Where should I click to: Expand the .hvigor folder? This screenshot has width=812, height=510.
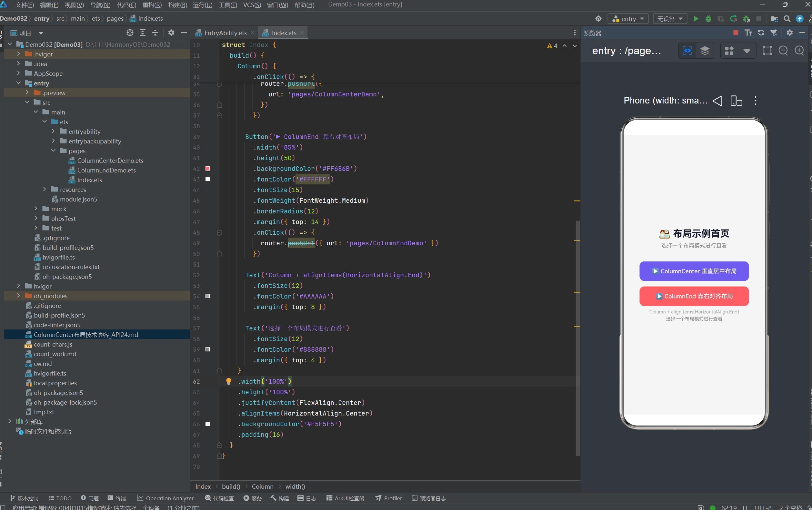click(18, 54)
